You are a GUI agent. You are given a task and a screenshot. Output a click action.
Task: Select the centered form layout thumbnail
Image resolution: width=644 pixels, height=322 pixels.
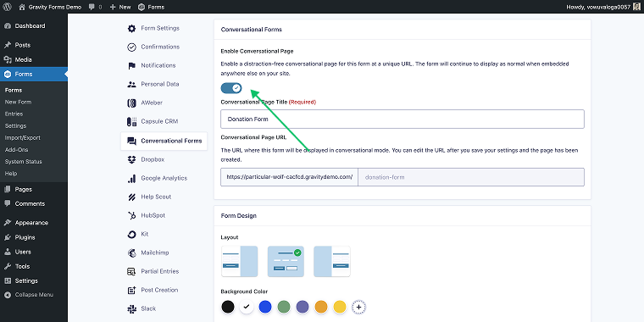(286, 261)
